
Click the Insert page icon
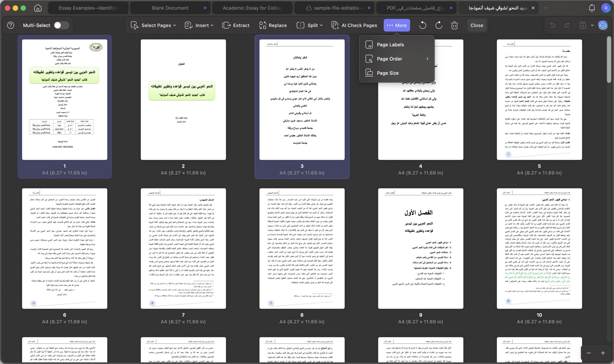coord(188,25)
